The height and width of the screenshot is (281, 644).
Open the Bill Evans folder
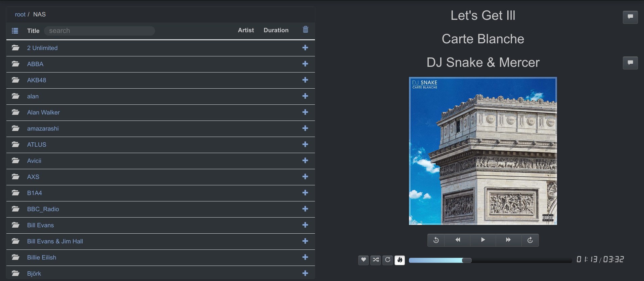pos(40,225)
